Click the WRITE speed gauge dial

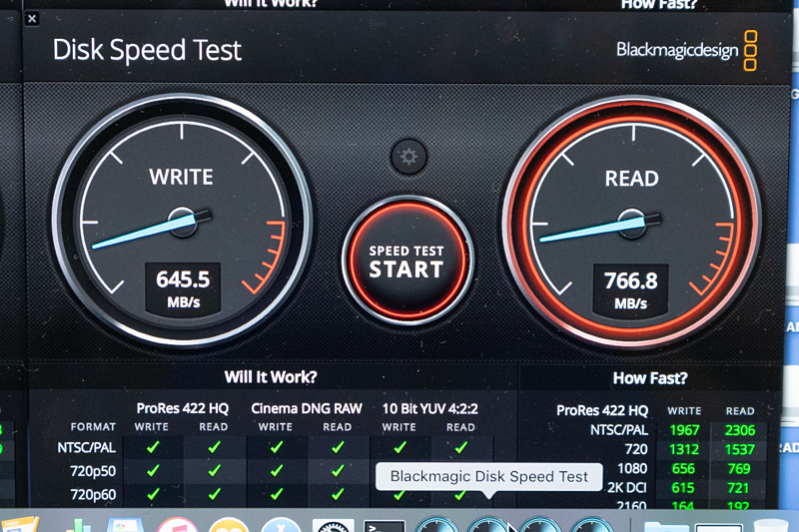pyautogui.click(x=182, y=222)
